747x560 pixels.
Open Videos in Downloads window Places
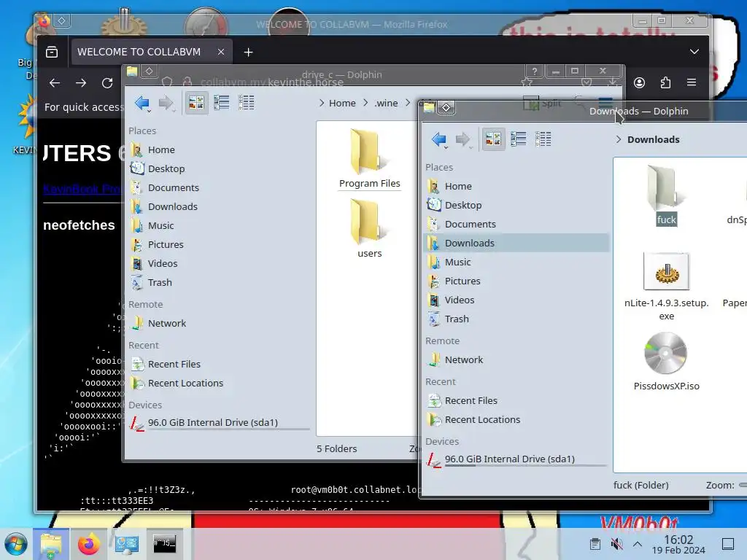(516, 300)
